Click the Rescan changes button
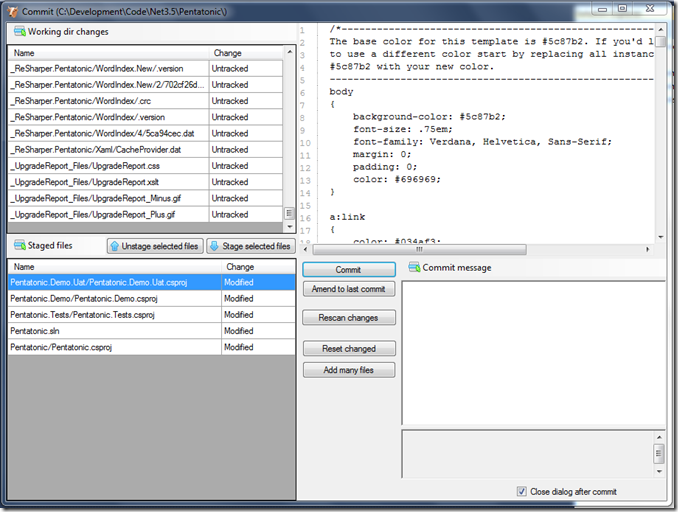Image resolution: width=678 pixels, height=512 pixels. pyautogui.click(x=349, y=317)
